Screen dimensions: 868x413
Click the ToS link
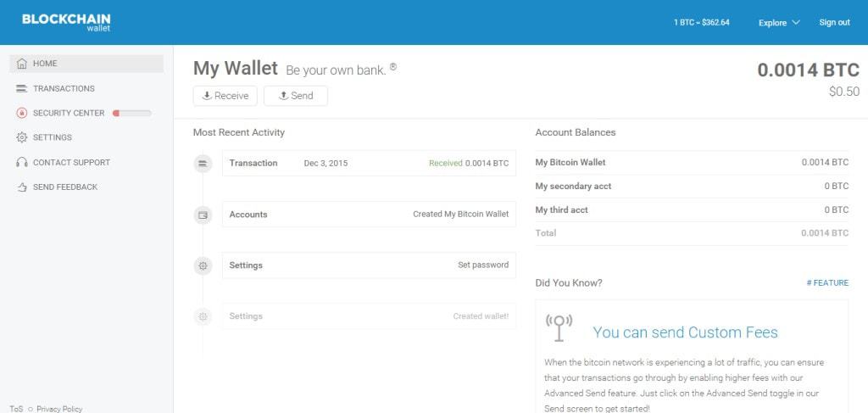(x=16, y=409)
